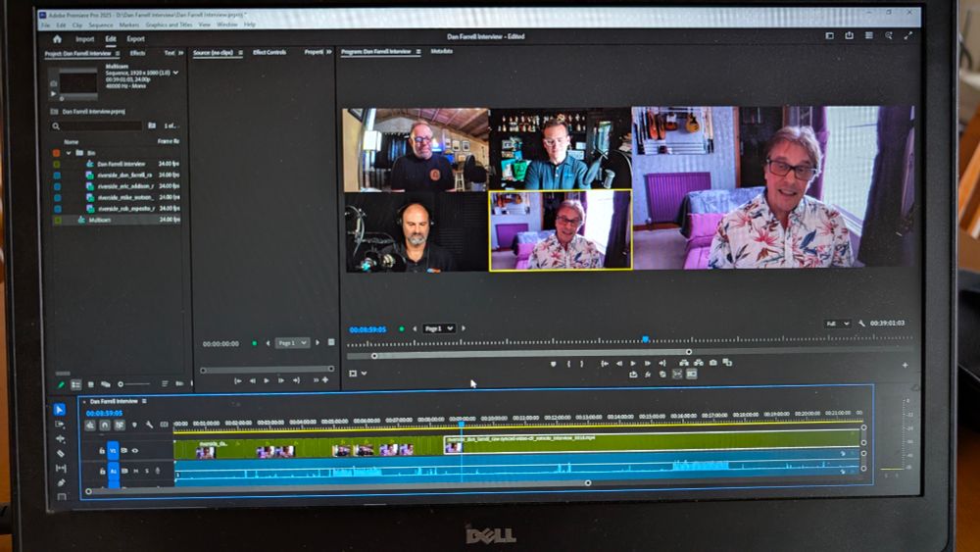980x552 pixels.
Task: Switch to the Effect Controls tab
Action: (269, 53)
